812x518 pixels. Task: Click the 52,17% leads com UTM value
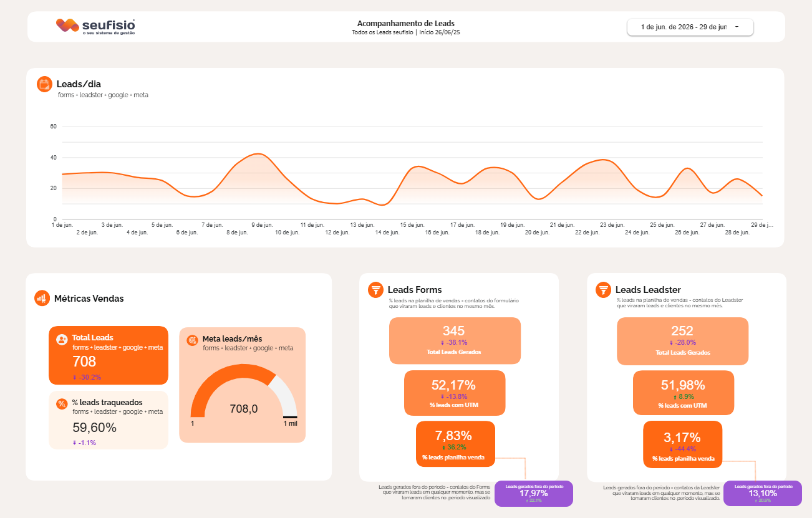coord(454,385)
